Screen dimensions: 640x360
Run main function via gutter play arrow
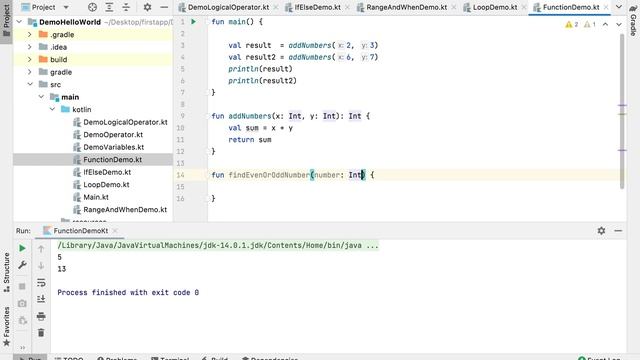click(194, 22)
